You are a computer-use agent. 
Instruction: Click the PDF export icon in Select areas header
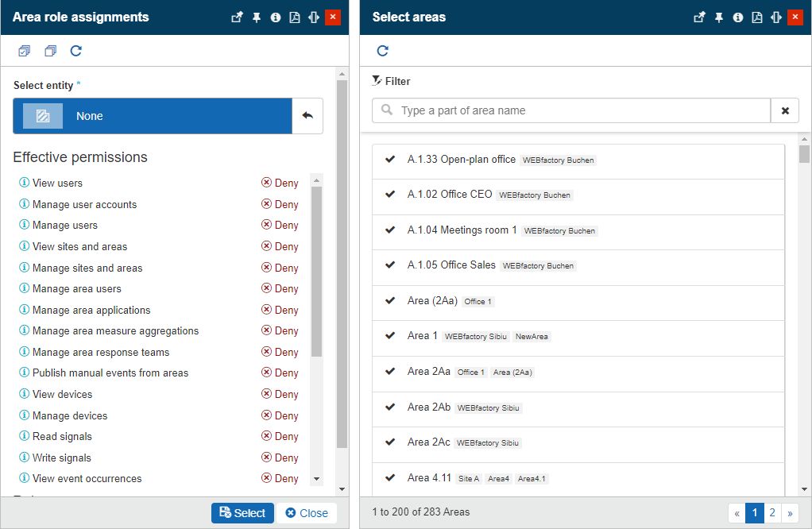(x=756, y=17)
